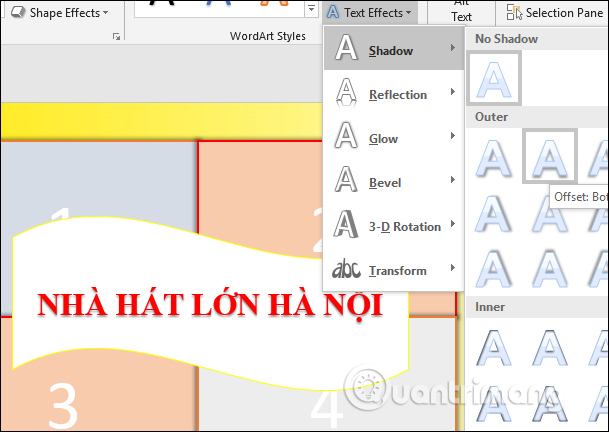The height and width of the screenshot is (432, 609).
Task: Click the Selection Pane icon
Action: point(515,12)
